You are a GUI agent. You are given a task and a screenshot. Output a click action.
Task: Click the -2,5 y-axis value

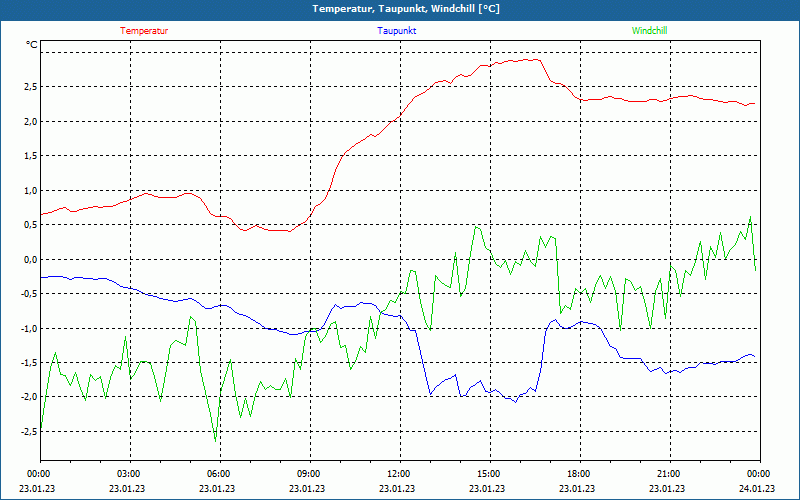[29, 432]
